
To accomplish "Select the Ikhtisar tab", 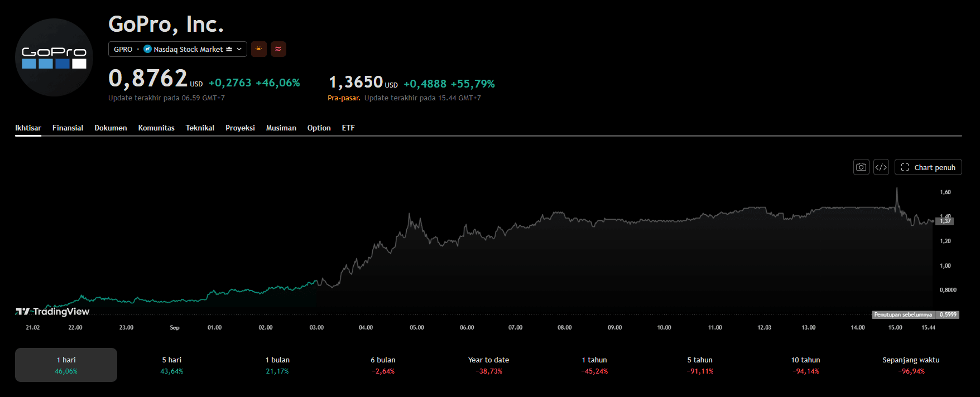I will coord(28,128).
